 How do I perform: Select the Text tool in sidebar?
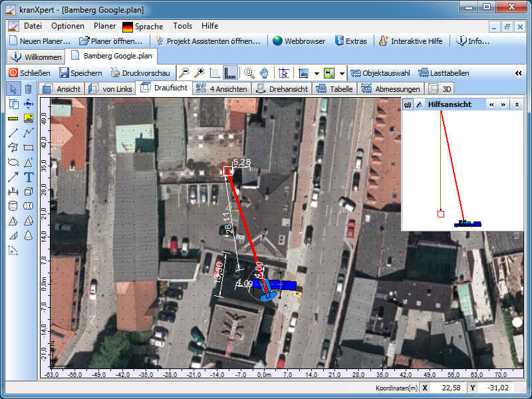pyautogui.click(x=29, y=177)
